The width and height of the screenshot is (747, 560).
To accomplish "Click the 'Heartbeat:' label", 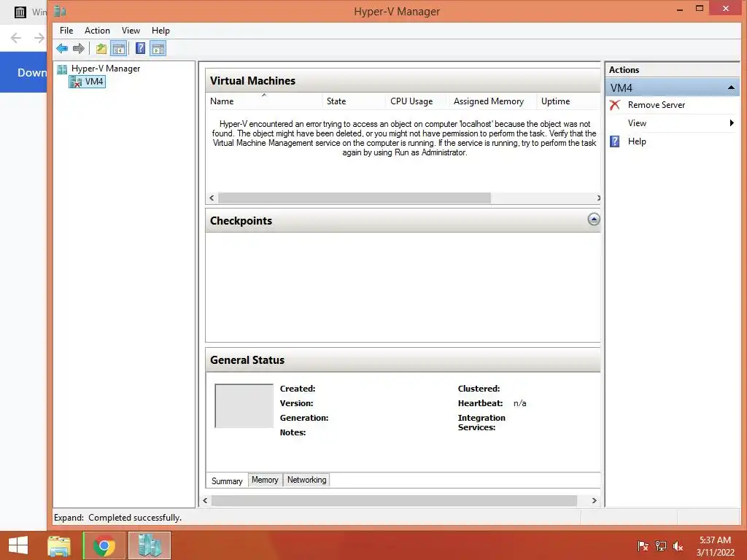I will point(480,403).
